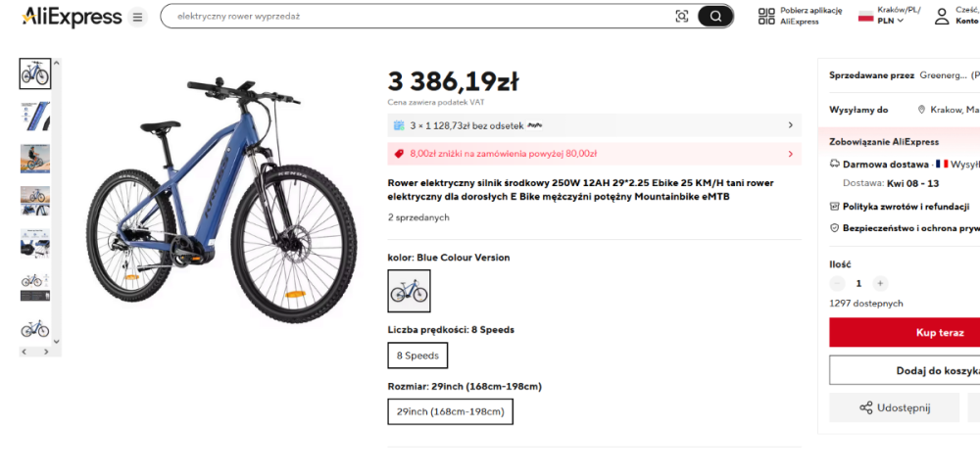
Task: Click the image search camera icon
Action: (682, 16)
